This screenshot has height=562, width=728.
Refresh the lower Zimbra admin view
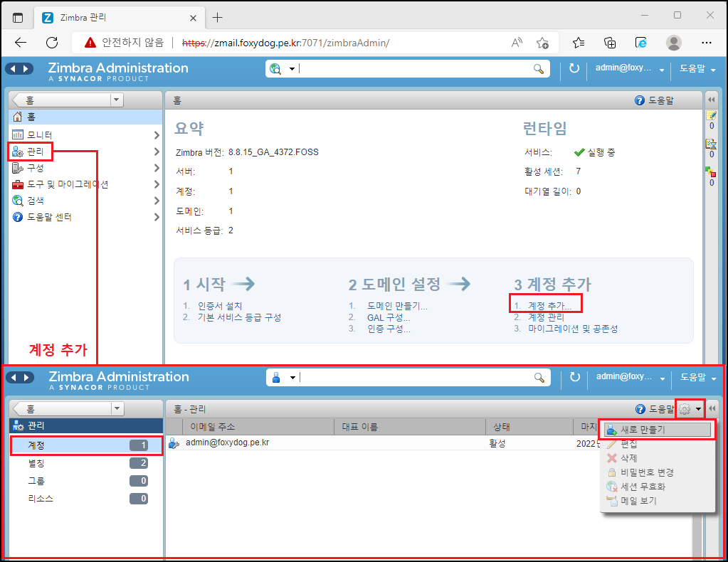575,377
